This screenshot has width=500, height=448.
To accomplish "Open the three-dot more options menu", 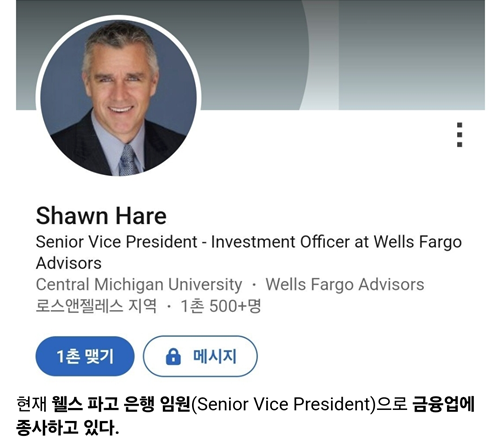I will [x=459, y=135].
